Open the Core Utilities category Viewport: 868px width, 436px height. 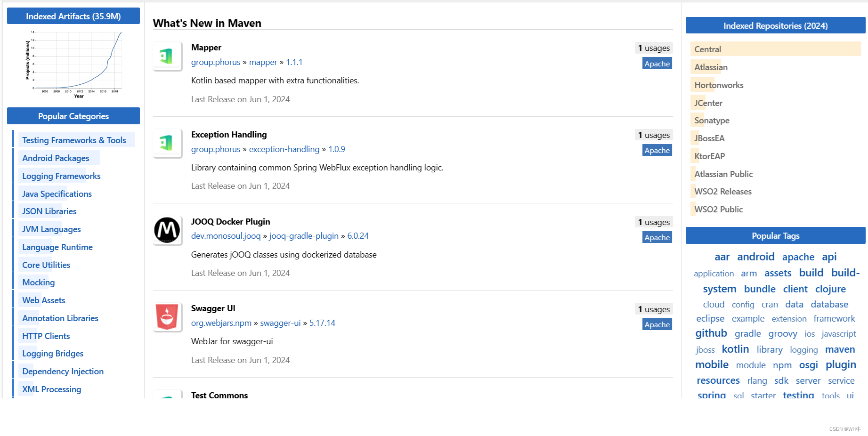pyautogui.click(x=46, y=265)
